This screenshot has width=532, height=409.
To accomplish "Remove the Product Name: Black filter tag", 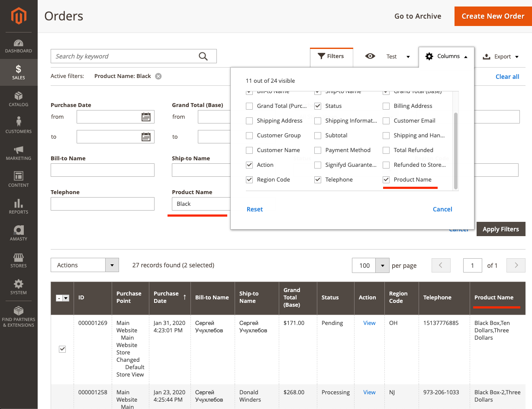I will [158, 76].
